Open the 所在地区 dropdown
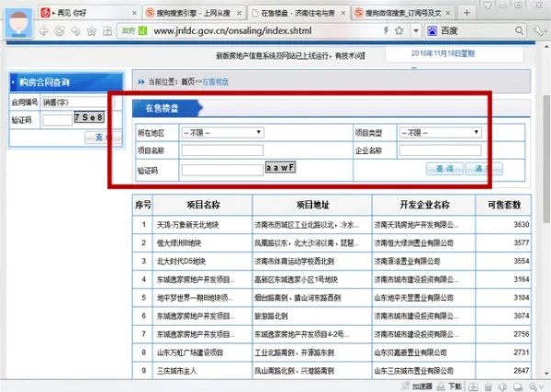Screen dimensions: 551x392 click(x=222, y=132)
